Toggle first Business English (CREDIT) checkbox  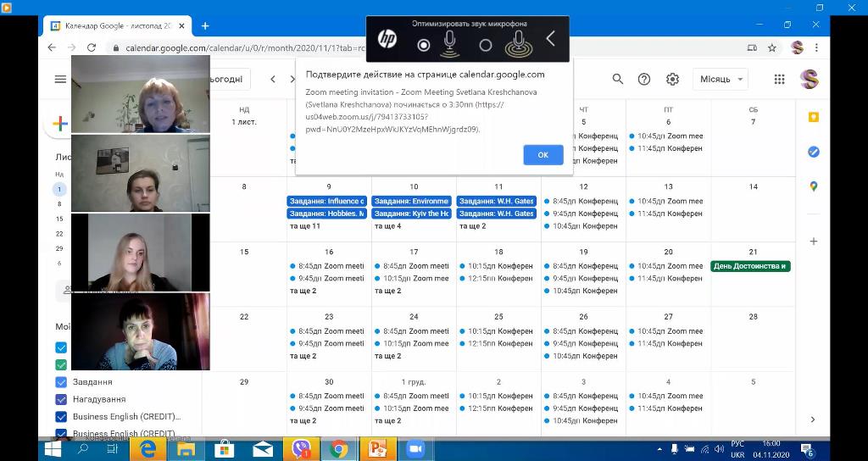[61, 417]
